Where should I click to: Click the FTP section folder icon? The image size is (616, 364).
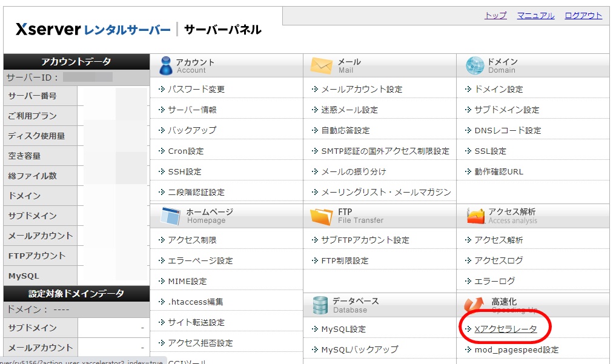(x=322, y=216)
